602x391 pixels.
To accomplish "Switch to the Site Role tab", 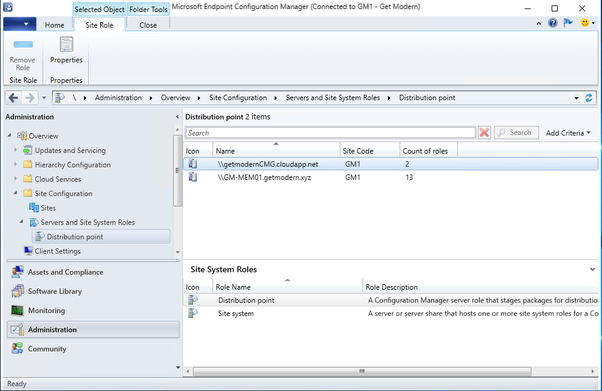I will pos(99,25).
